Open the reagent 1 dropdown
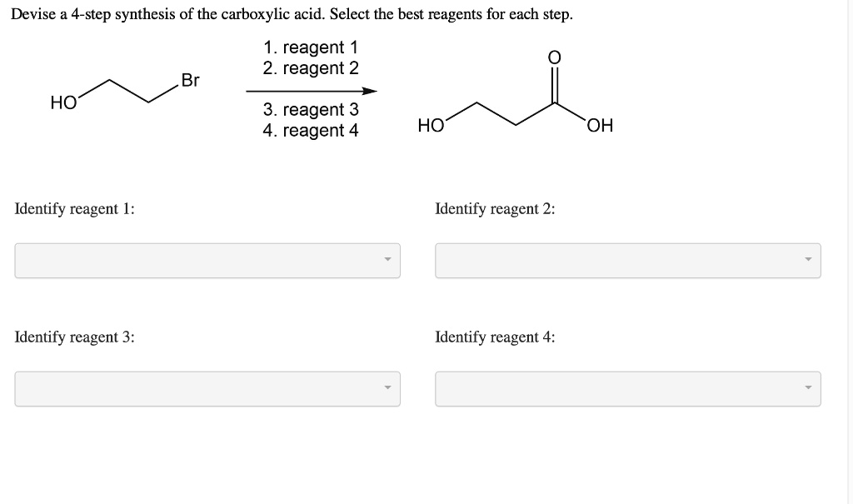Image resolution: width=853 pixels, height=504 pixels. click(207, 260)
